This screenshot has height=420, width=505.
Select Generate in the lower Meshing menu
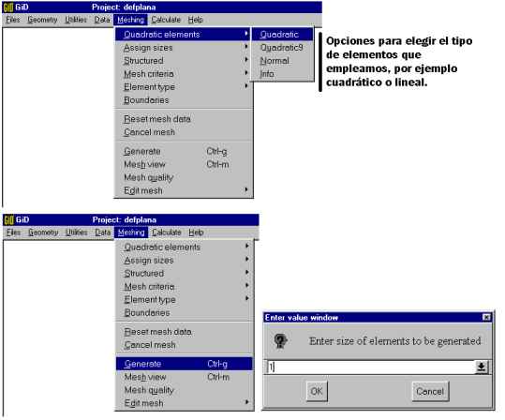click(185, 364)
